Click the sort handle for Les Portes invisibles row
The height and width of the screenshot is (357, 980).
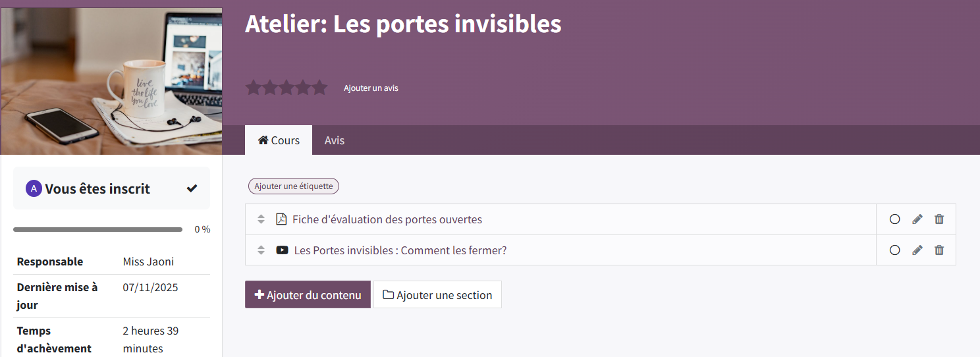261,250
